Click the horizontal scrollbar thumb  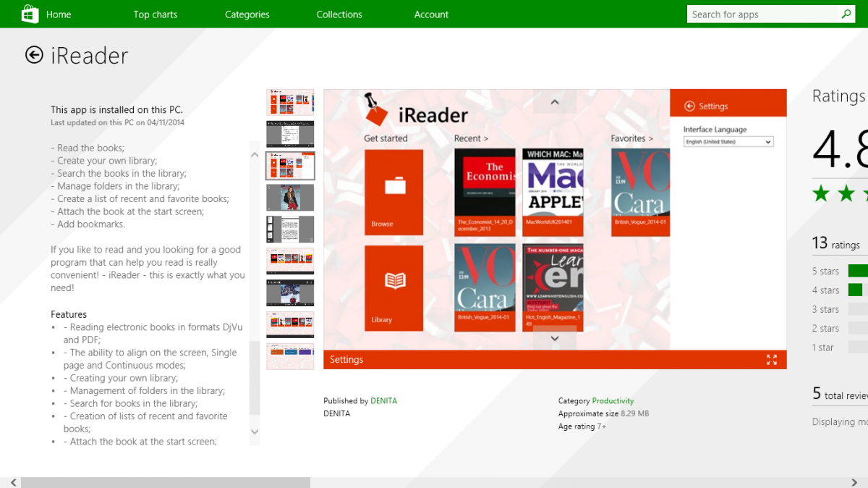(x=166, y=482)
